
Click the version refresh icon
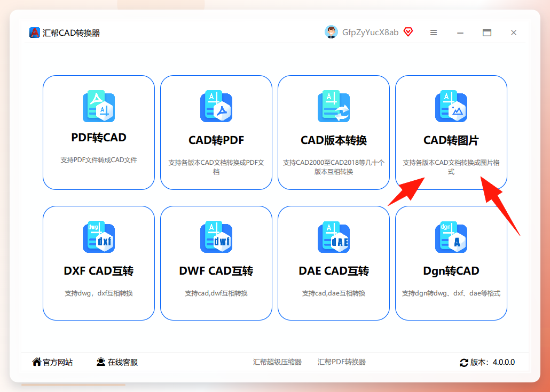(x=463, y=363)
